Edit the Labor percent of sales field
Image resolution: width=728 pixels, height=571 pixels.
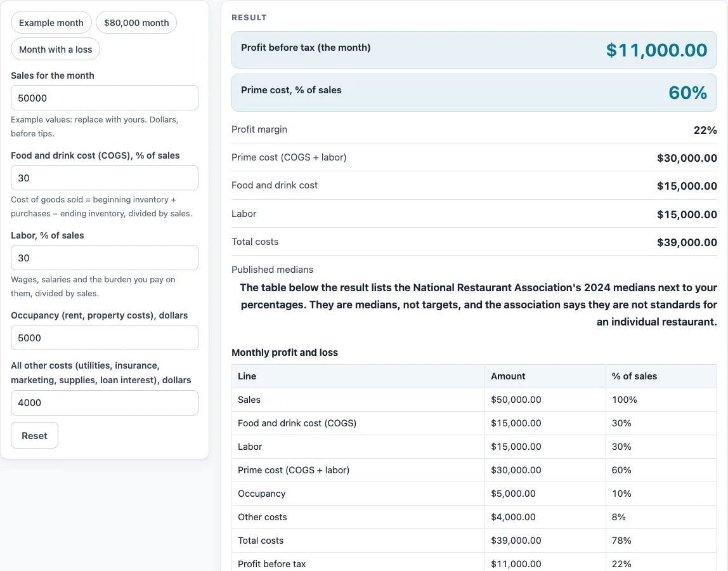coord(105,258)
